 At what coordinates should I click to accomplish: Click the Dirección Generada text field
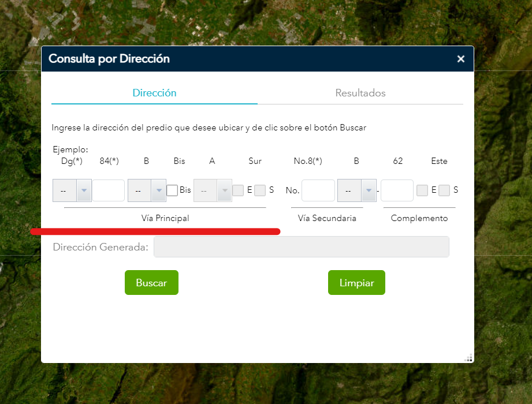[x=301, y=247]
